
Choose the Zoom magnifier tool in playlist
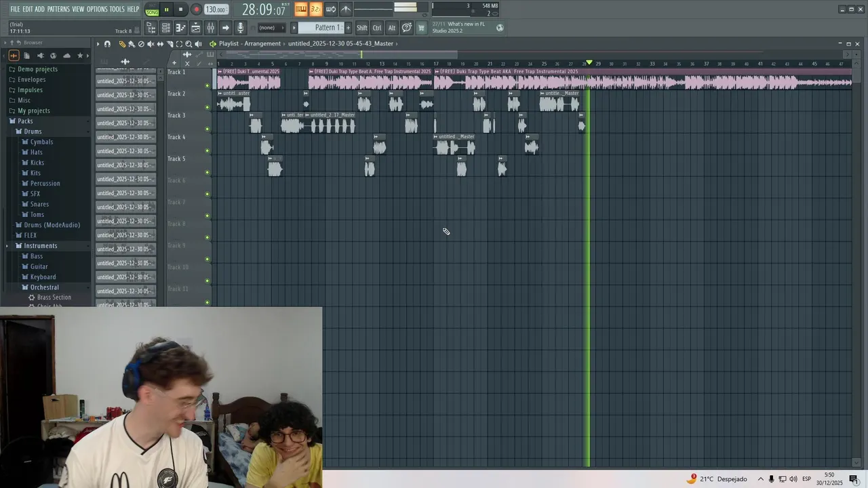point(189,44)
